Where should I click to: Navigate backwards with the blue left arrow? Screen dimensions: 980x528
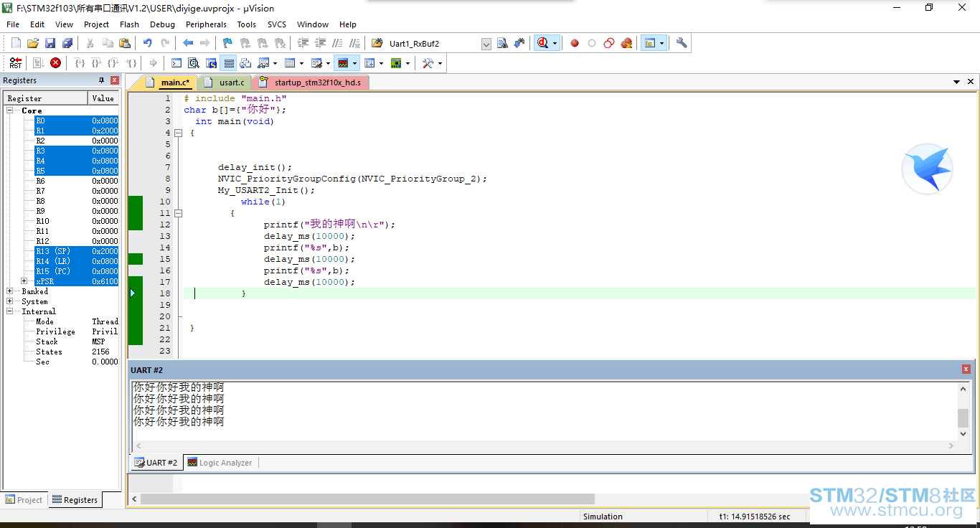[x=188, y=43]
